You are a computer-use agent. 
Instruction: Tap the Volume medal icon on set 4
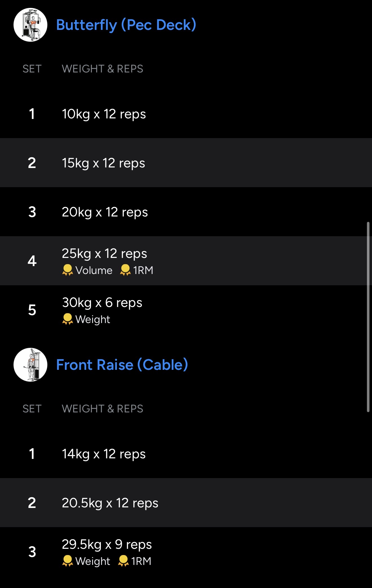coord(68,270)
